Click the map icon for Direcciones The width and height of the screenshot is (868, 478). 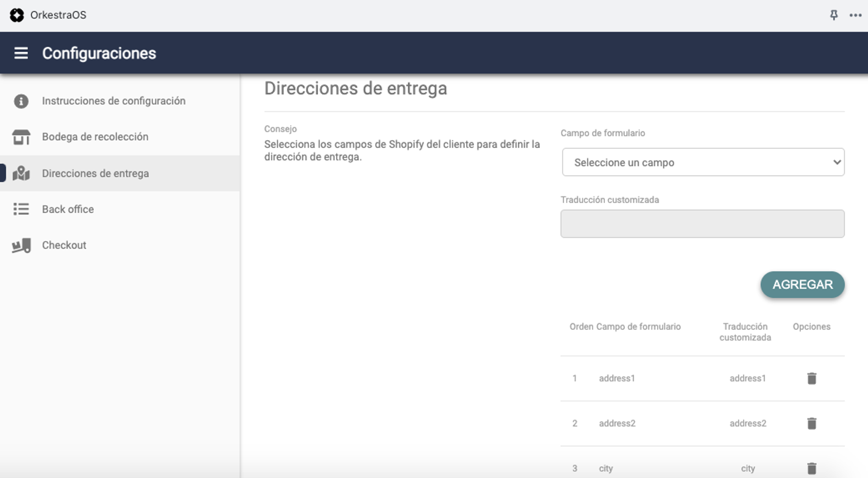21,173
